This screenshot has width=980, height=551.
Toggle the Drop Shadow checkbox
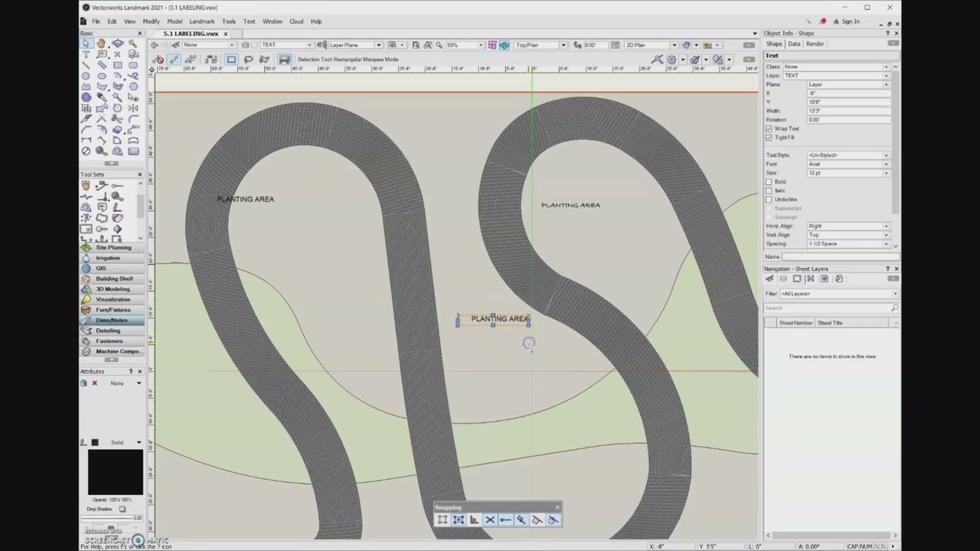[122, 509]
